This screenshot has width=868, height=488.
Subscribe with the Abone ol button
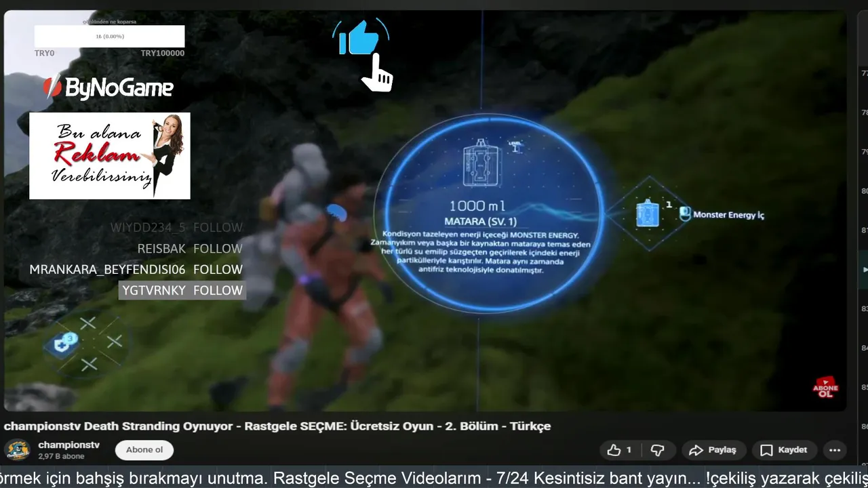(x=144, y=450)
